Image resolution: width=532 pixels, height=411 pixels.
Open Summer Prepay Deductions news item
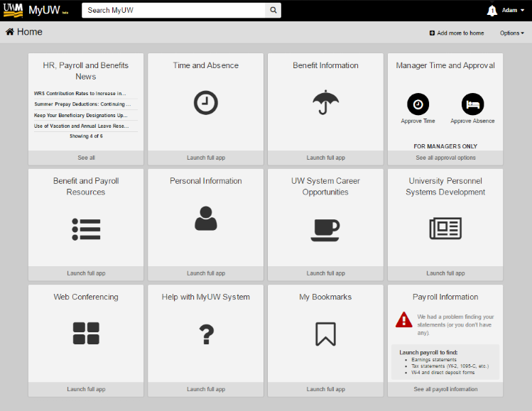(x=82, y=104)
